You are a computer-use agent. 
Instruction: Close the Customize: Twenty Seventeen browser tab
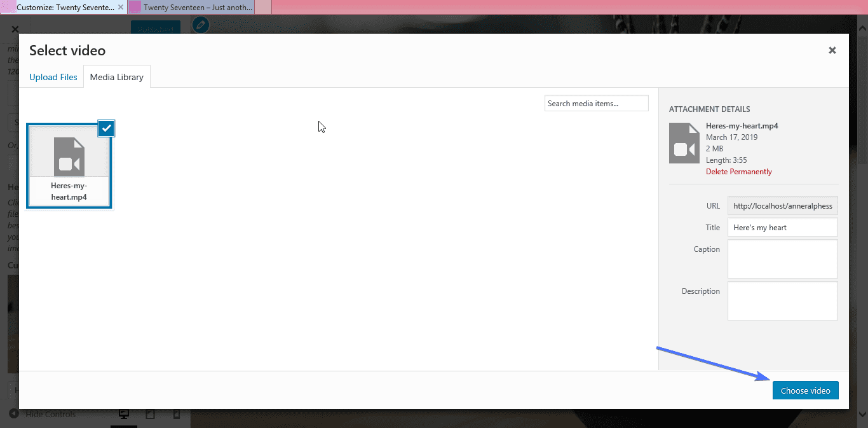click(x=121, y=8)
